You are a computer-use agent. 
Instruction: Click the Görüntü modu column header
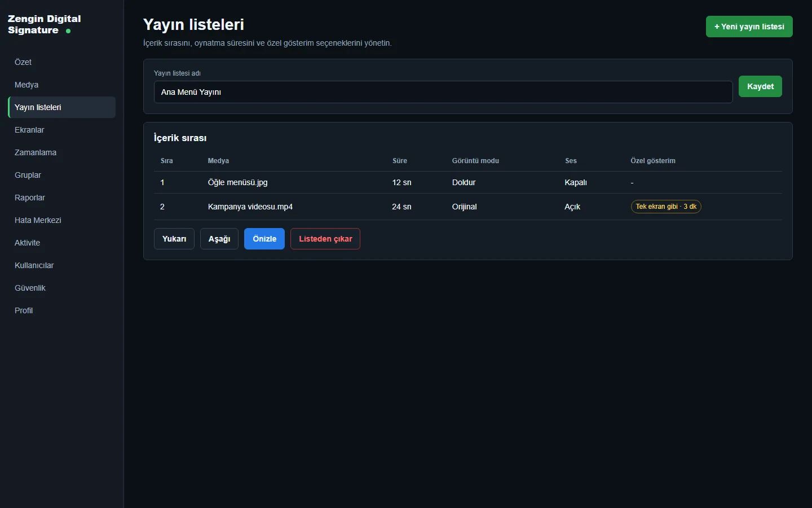[475, 161]
